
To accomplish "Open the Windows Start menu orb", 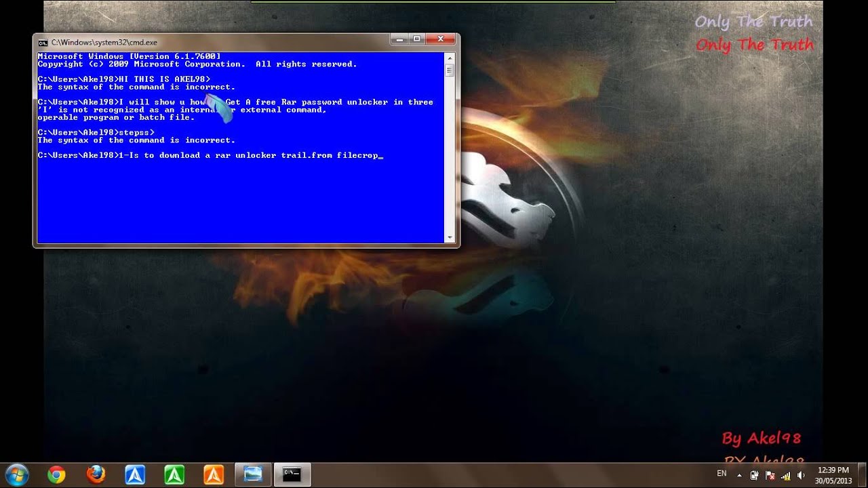I will (16, 475).
